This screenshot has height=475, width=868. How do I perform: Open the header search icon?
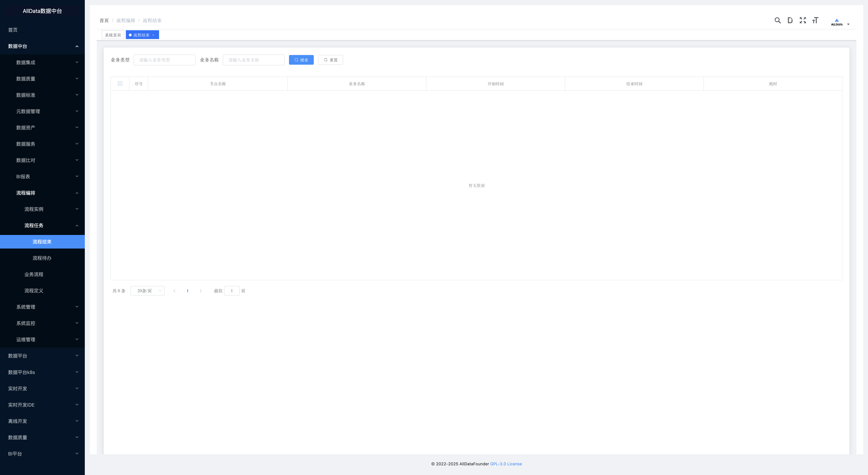click(x=777, y=20)
